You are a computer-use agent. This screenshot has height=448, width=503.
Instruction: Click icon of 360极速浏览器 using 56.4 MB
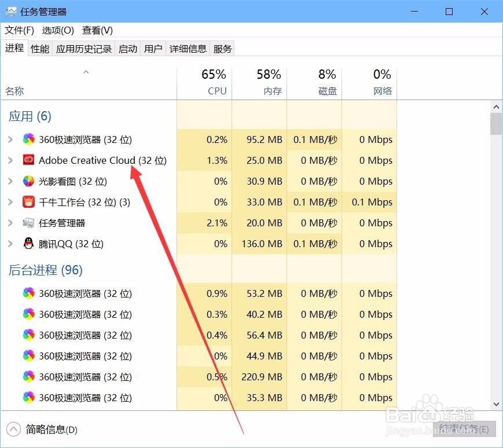click(x=28, y=335)
